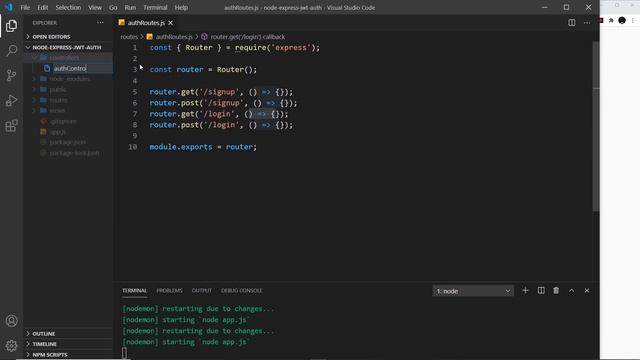Create a new terminal with the plus icon
The height and width of the screenshot is (360, 640).
[x=525, y=291]
